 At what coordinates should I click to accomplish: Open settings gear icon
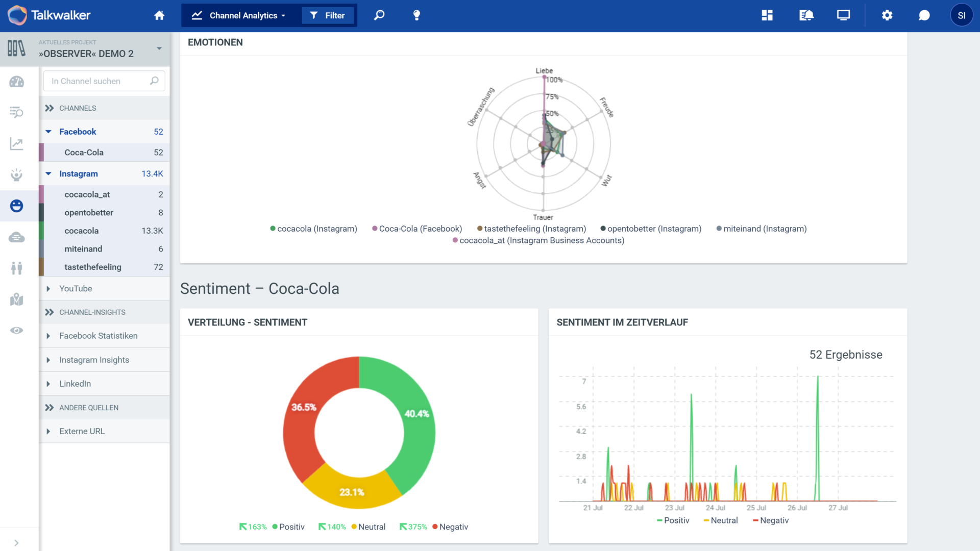click(x=887, y=15)
